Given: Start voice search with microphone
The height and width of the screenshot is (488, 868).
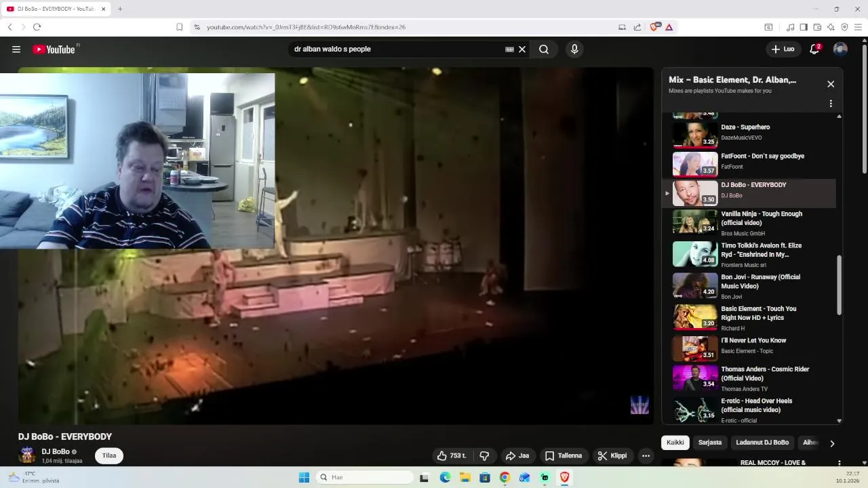Looking at the screenshot, I should click(574, 49).
